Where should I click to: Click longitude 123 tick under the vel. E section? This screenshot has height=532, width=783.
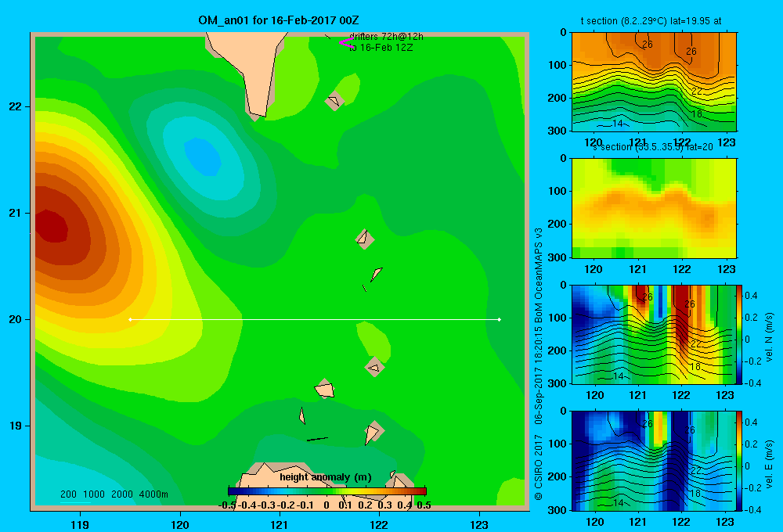[x=725, y=522]
